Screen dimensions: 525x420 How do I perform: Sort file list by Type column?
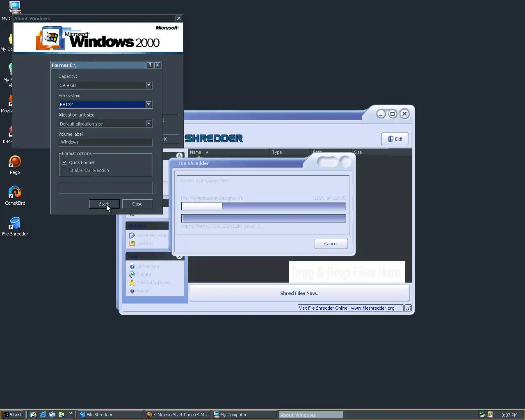[290, 152]
